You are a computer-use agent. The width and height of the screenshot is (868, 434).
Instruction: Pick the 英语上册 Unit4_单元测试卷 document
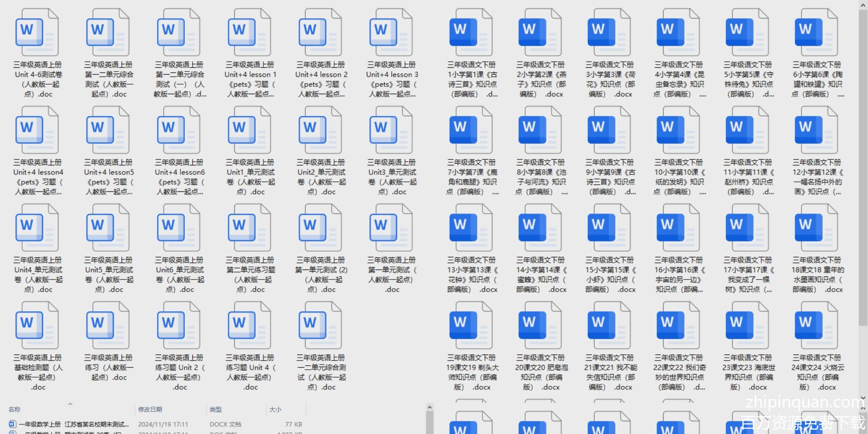tap(37, 227)
